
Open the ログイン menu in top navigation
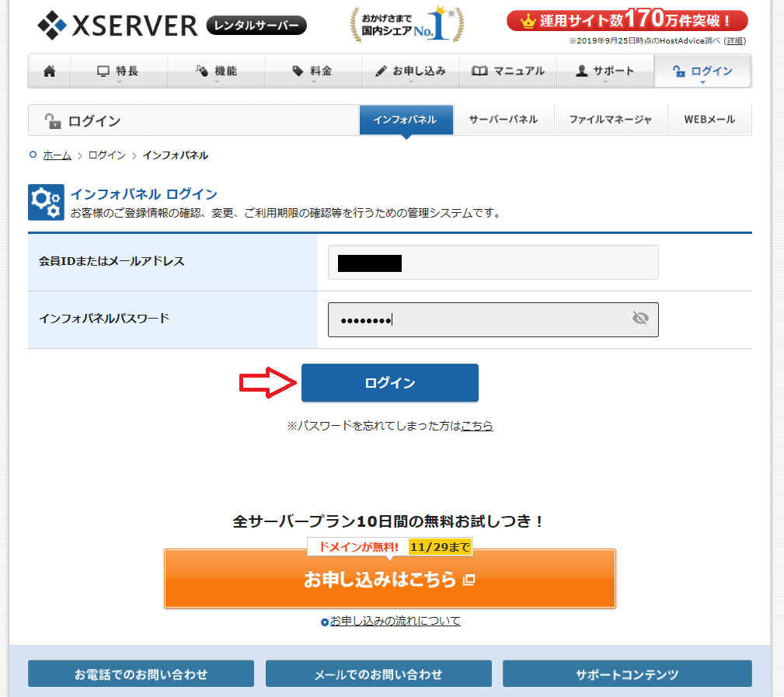tap(702, 71)
